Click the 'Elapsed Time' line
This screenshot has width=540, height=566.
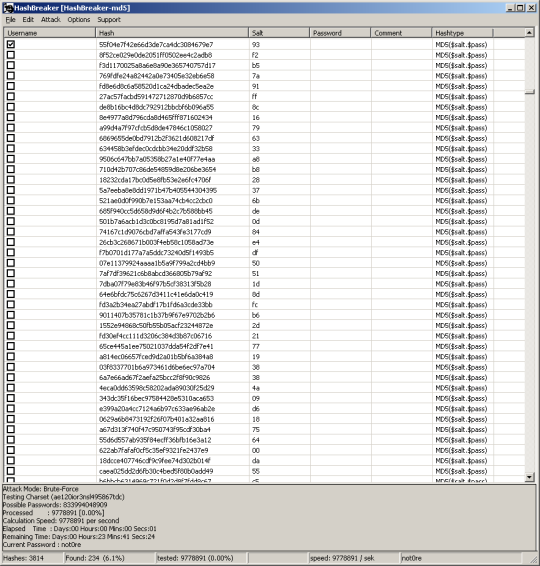(79, 528)
